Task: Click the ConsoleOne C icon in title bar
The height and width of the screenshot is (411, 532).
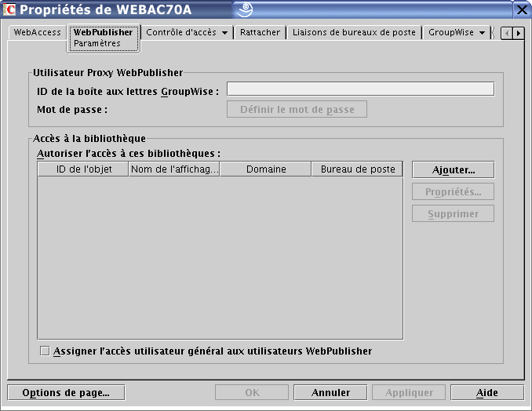Action: click(x=9, y=9)
